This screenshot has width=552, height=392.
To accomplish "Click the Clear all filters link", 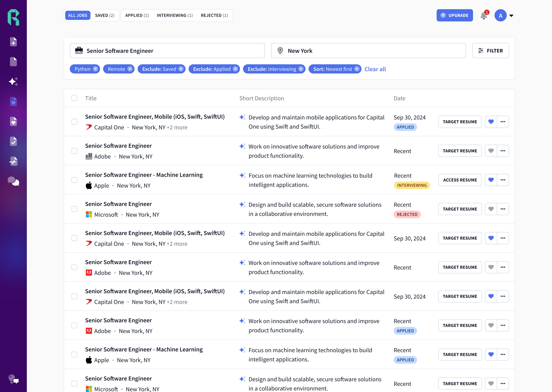I will (375, 69).
